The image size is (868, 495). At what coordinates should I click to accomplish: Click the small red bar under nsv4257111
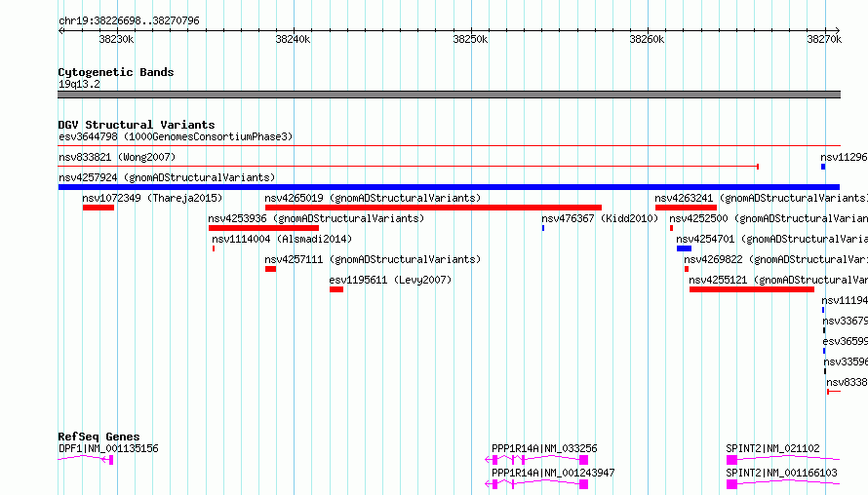(x=271, y=269)
